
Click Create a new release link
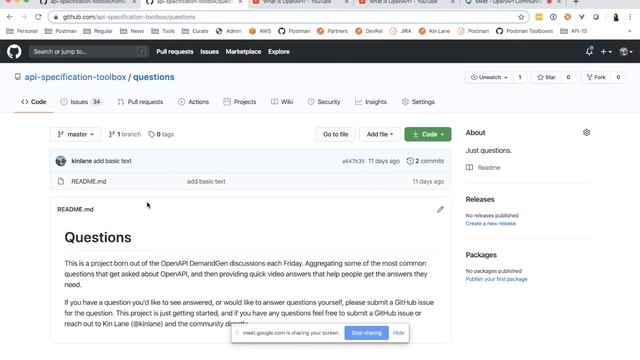pos(491,224)
